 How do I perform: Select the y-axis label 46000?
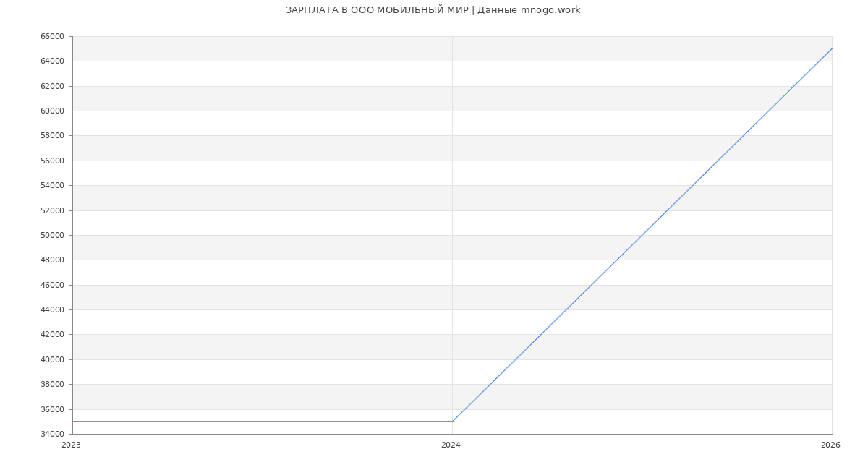click(x=53, y=285)
